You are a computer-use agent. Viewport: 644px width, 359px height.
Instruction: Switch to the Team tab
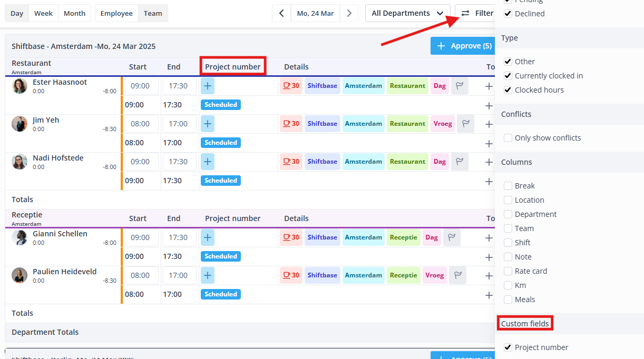pos(153,13)
